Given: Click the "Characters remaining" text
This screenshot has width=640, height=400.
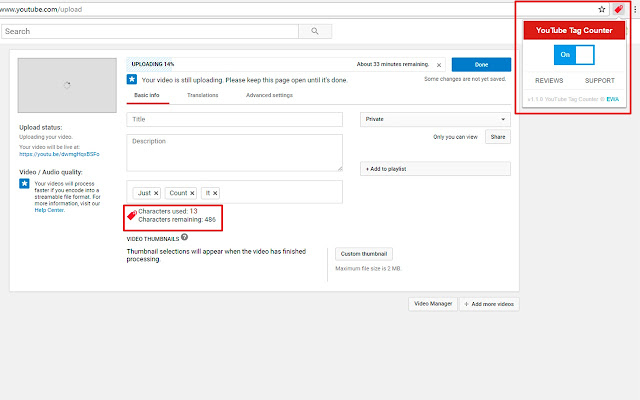Looking at the screenshot, I should tap(177, 220).
